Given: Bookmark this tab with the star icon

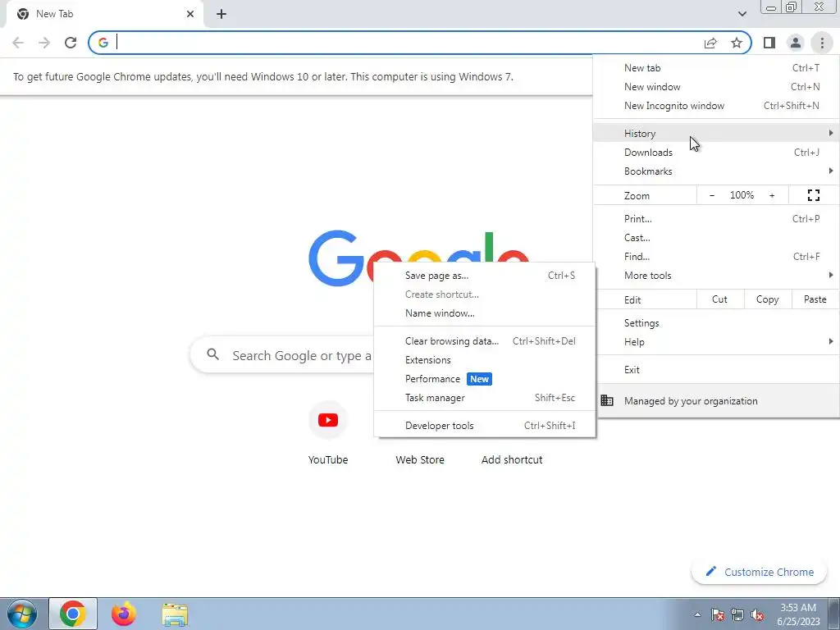Looking at the screenshot, I should 737,43.
